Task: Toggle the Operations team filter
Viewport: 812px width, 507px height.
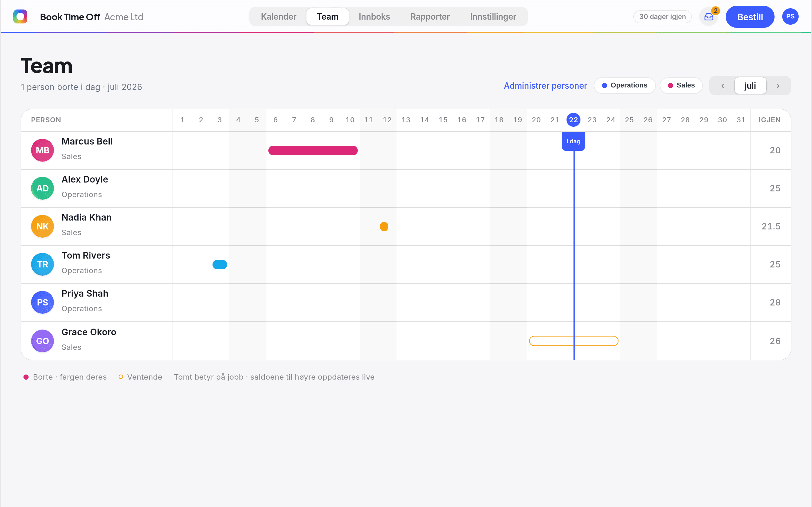Action: (x=625, y=86)
